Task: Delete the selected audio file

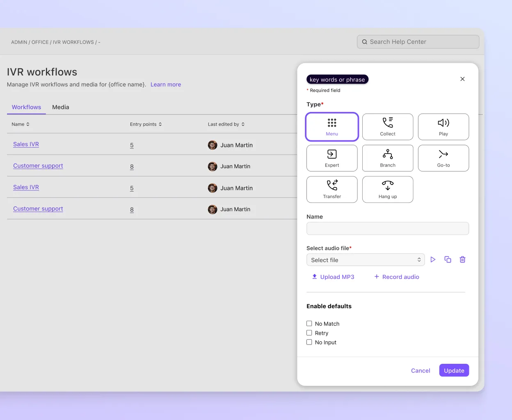Action: (x=462, y=260)
